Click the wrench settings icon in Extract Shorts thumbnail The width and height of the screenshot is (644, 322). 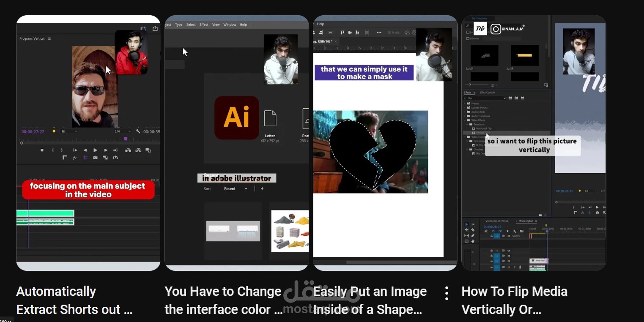(x=138, y=131)
